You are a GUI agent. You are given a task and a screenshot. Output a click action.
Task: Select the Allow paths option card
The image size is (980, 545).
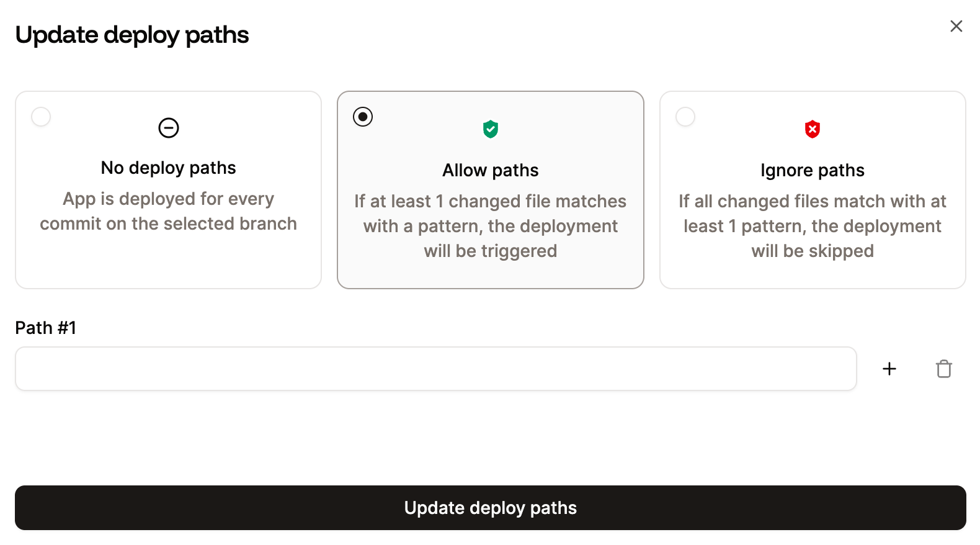tap(490, 189)
